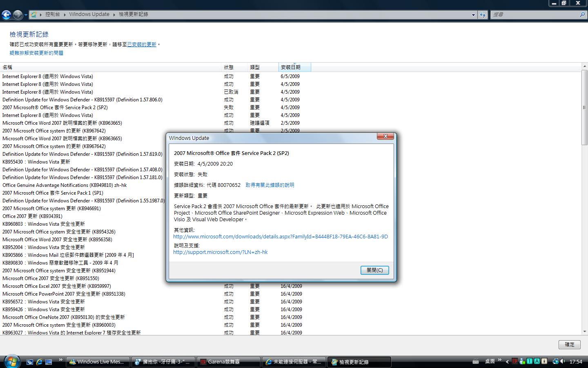
Task: Click the network tray icon
Action: [555, 361]
